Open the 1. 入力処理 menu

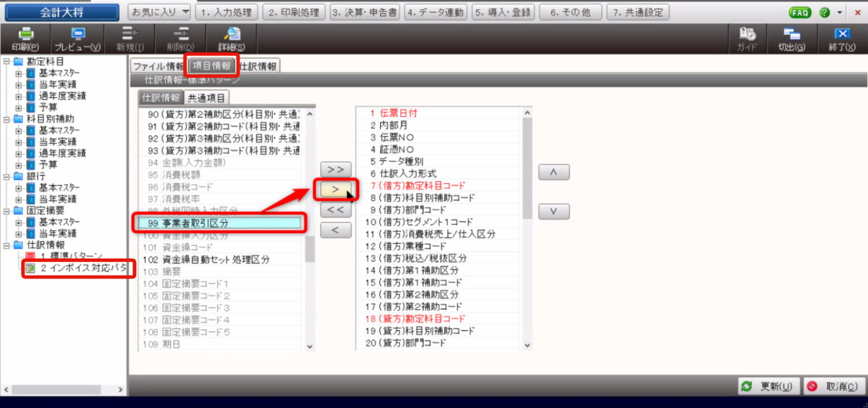[226, 12]
